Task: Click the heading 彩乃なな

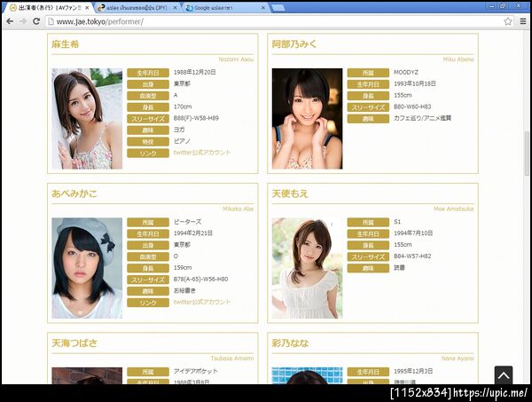Action: tap(290, 343)
